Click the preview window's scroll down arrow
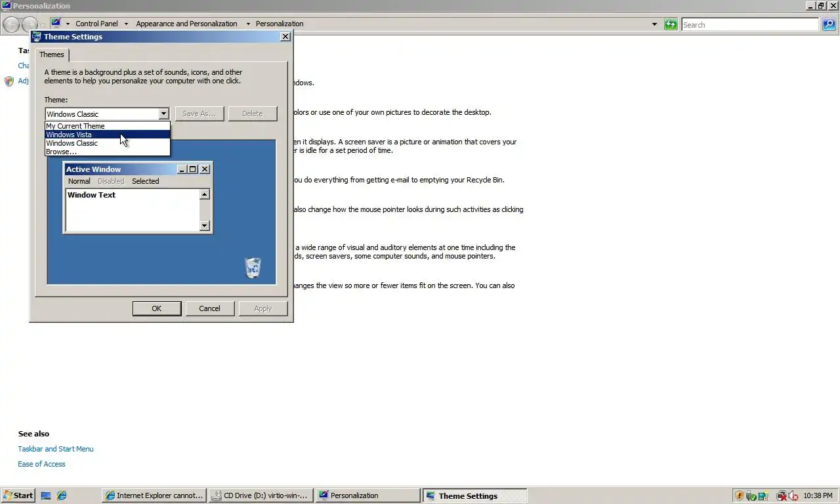The width and height of the screenshot is (840, 504). [x=204, y=226]
